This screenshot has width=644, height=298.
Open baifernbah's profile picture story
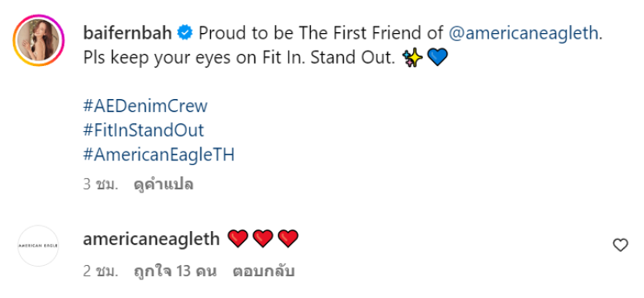38,40
